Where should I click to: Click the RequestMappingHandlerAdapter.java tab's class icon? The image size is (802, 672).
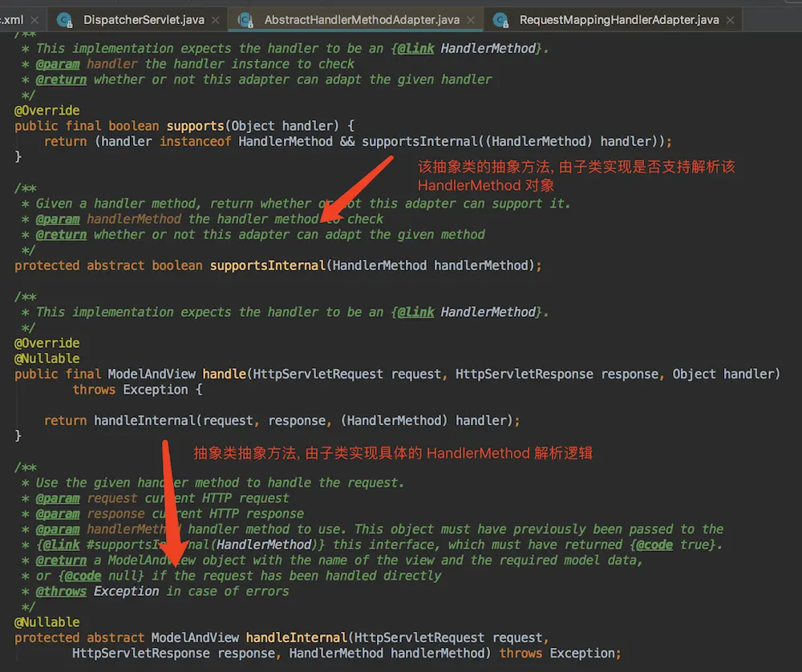(x=501, y=19)
